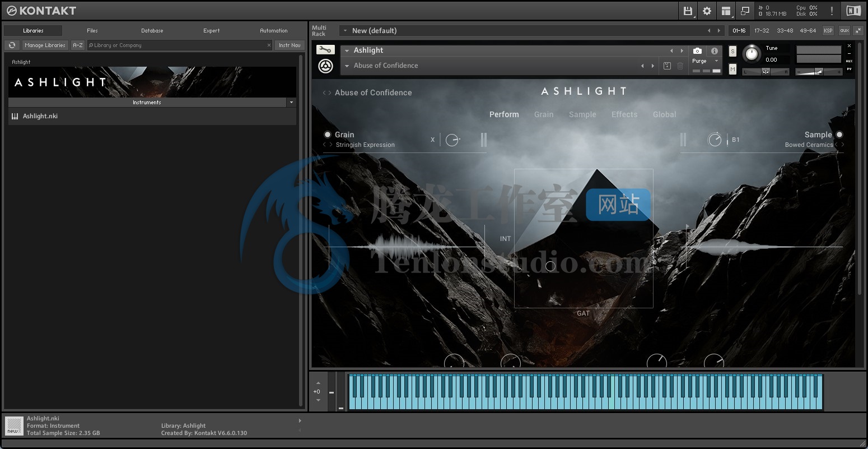868x449 pixels.
Task: Clear library search with X icon
Action: (x=269, y=45)
